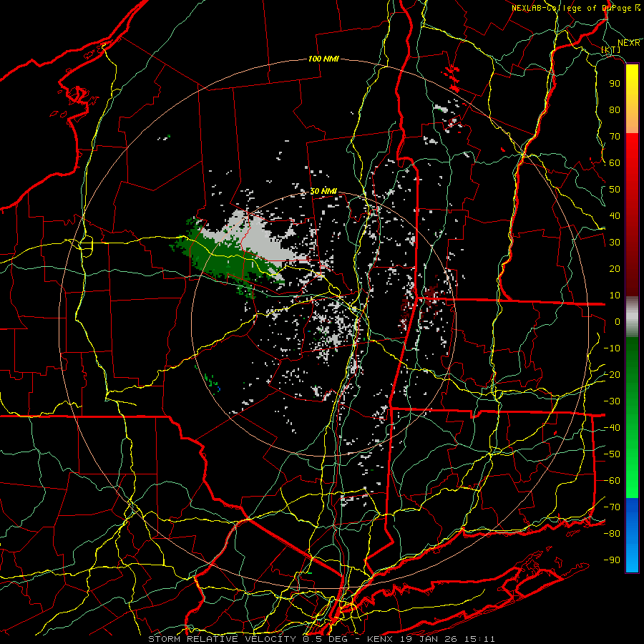Pick the bright green segment near -60
The image size is (644, 644).
coord(632,481)
